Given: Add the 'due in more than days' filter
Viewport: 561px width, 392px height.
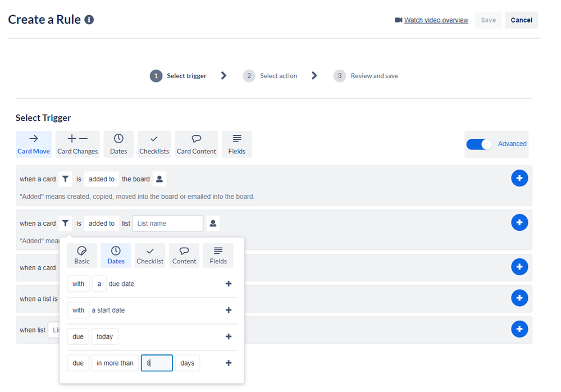Looking at the screenshot, I should [x=229, y=363].
